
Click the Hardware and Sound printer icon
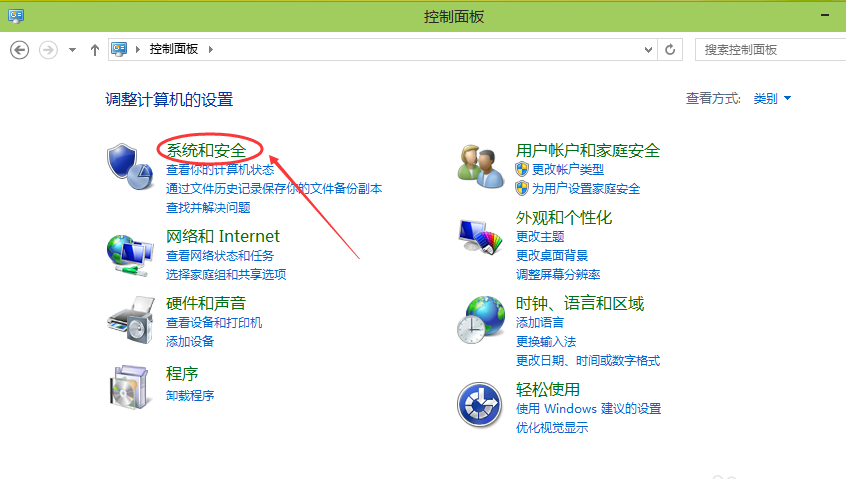tap(130, 320)
